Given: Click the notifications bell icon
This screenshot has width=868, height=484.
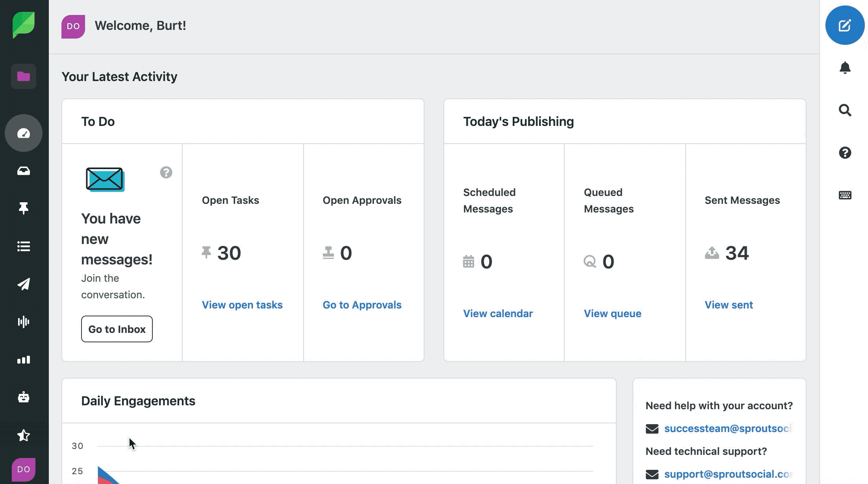Looking at the screenshot, I should (x=845, y=67).
